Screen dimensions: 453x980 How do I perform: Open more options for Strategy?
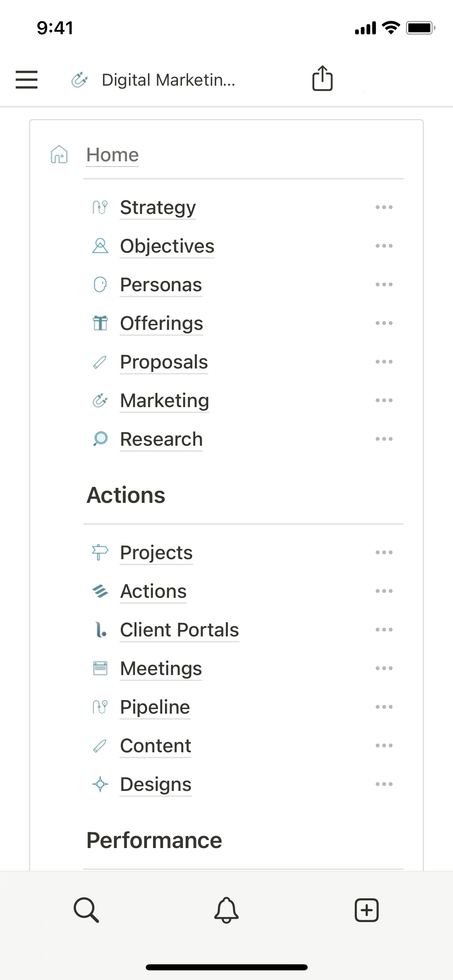[x=384, y=207]
